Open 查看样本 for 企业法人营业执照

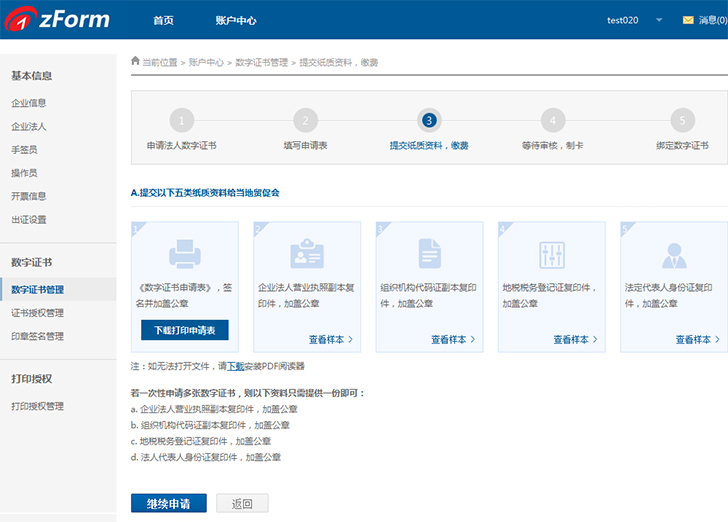(331, 339)
